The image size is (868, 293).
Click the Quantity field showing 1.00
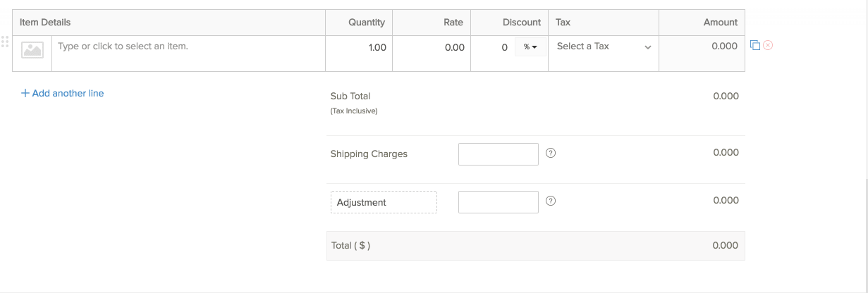[x=359, y=48]
